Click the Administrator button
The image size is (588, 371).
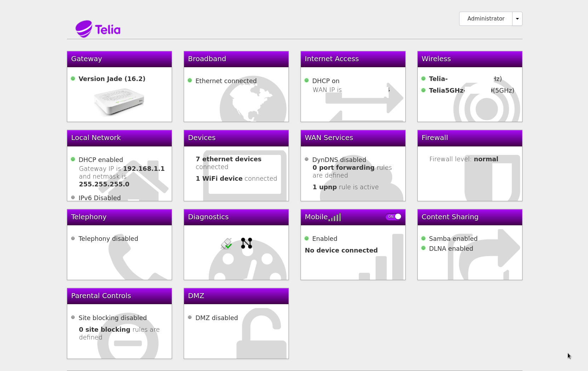486,19
